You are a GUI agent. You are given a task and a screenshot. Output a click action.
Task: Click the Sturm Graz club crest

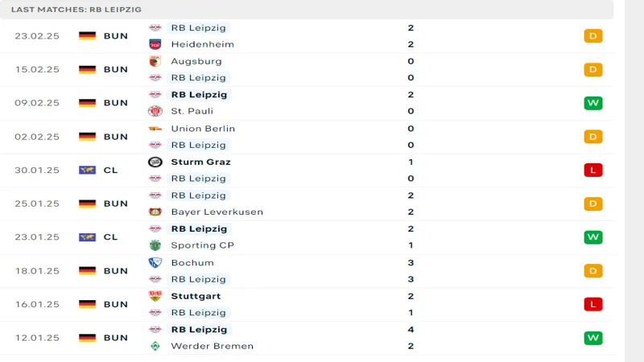[155, 162]
